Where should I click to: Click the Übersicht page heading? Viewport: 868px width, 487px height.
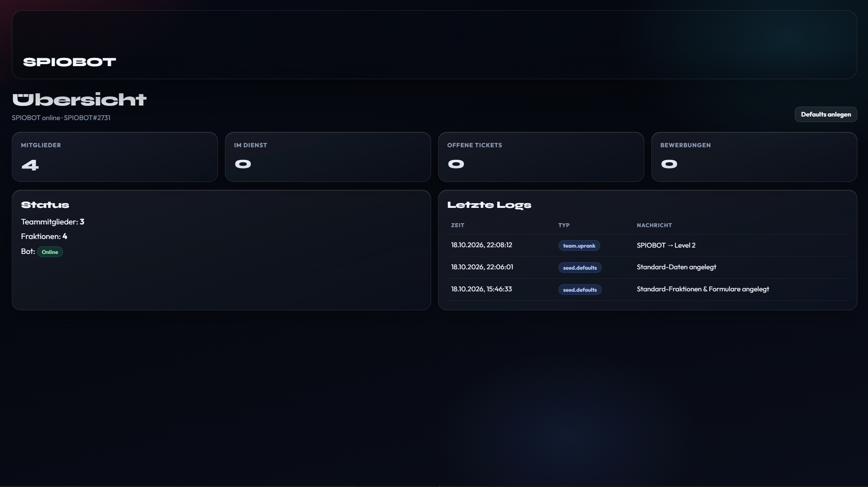(79, 99)
